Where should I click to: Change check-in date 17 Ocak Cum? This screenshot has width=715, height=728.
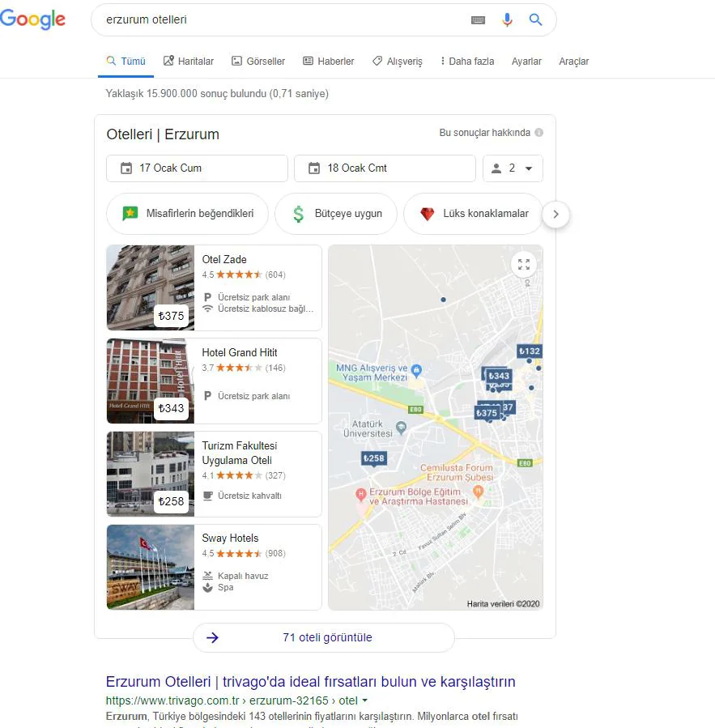point(197,168)
